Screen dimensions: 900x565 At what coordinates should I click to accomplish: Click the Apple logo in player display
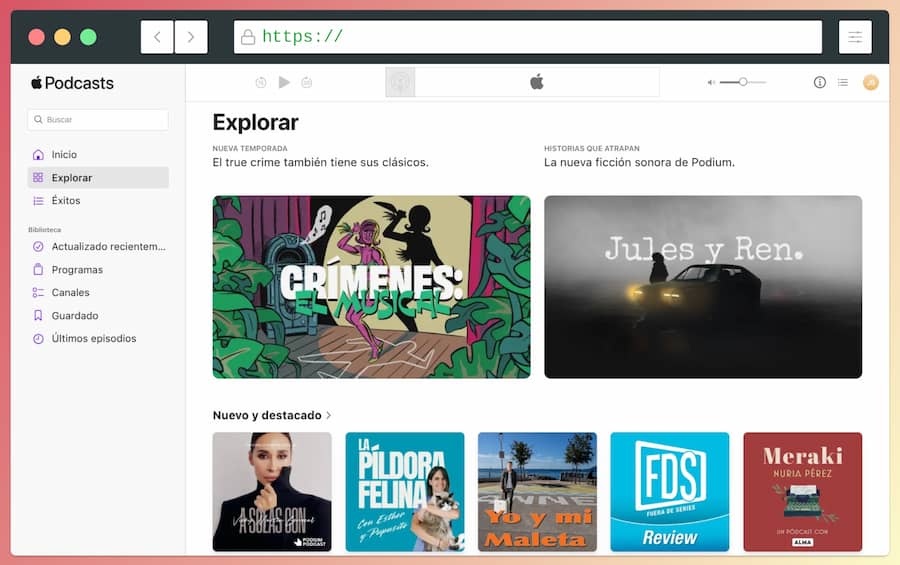pyautogui.click(x=537, y=82)
